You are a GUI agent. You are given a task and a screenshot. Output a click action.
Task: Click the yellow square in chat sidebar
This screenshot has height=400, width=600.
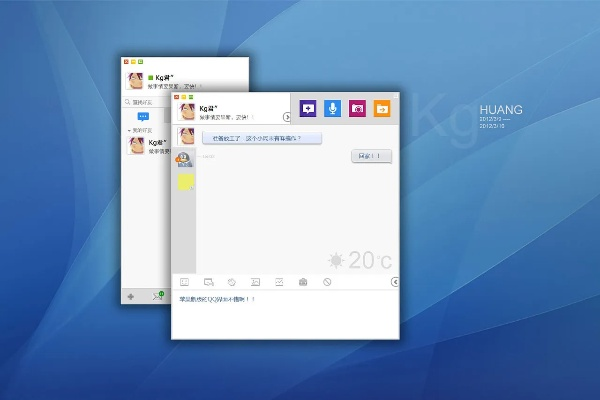point(185,182)
